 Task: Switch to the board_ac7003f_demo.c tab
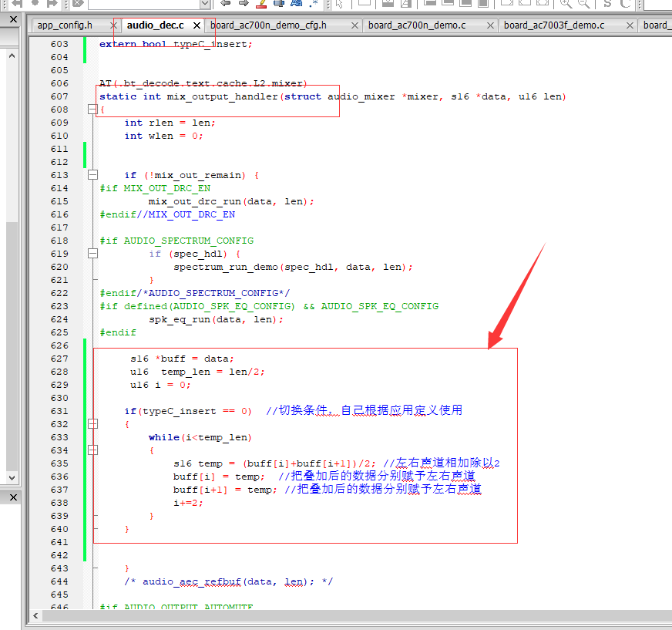pyautogui.click(x=554, y=25)
